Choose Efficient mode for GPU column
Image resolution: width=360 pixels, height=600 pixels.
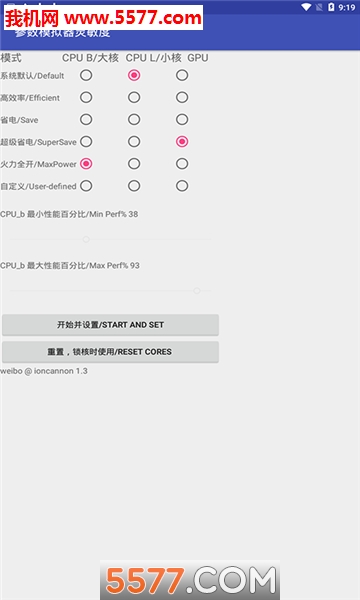point(182,97)
